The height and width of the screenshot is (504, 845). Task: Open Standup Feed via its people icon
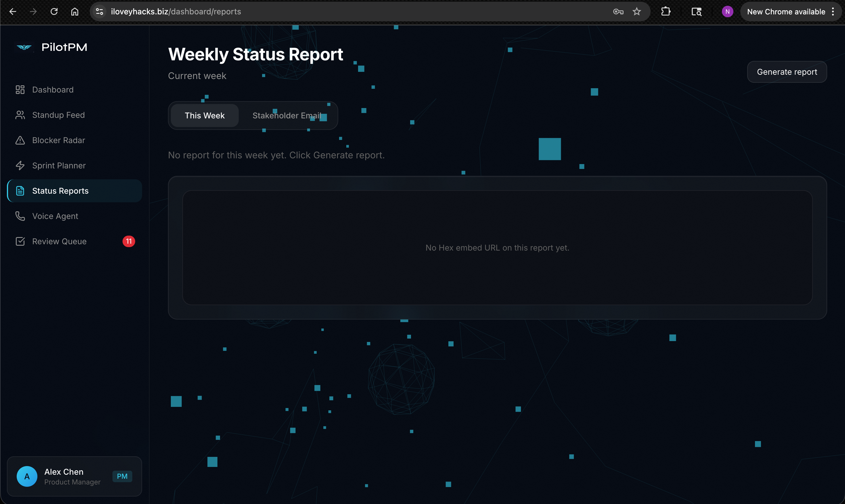20,115
